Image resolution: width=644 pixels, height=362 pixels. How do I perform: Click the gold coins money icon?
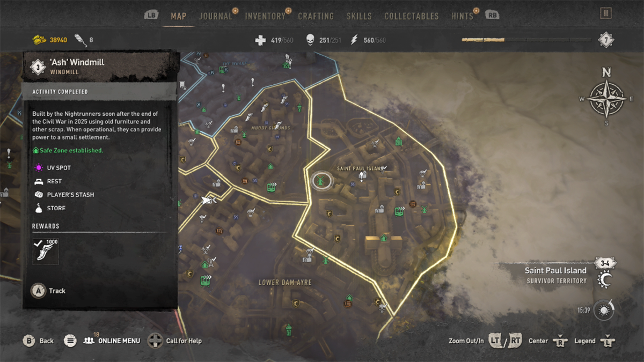[x=40, y=40]
